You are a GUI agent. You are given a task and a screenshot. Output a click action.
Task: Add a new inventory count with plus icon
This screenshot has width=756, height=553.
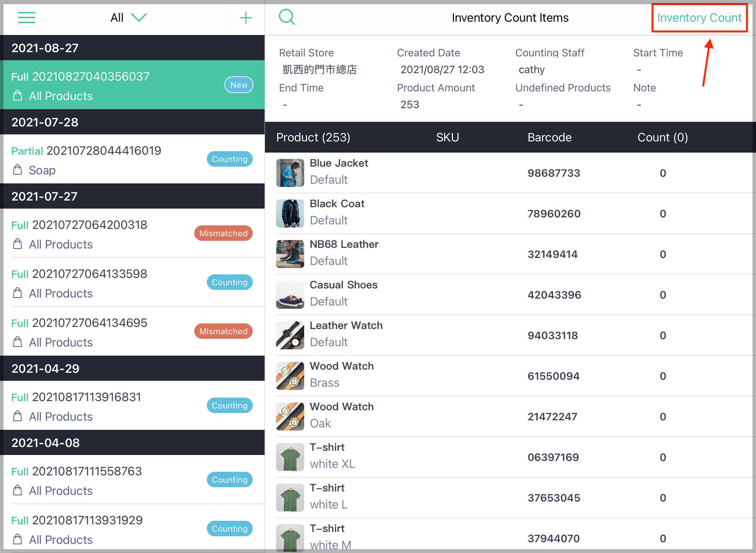point(246,17)
